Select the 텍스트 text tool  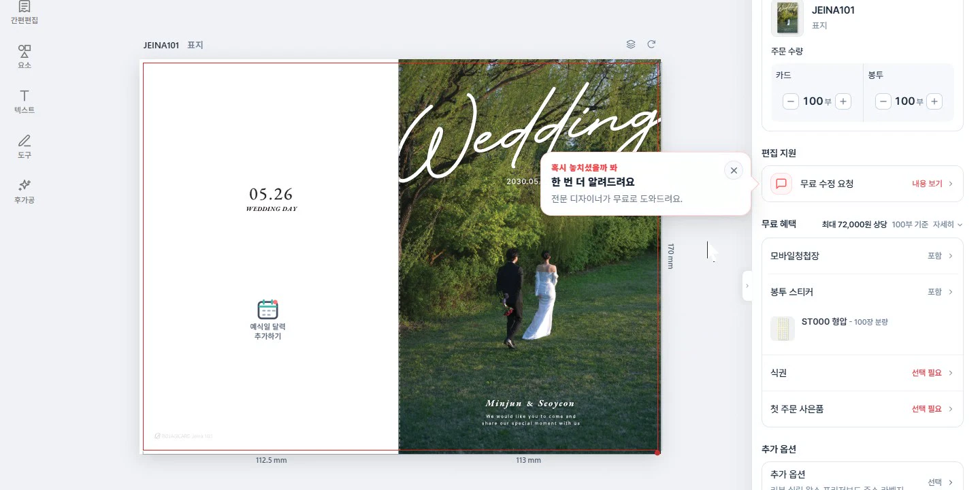click(24, 101)
